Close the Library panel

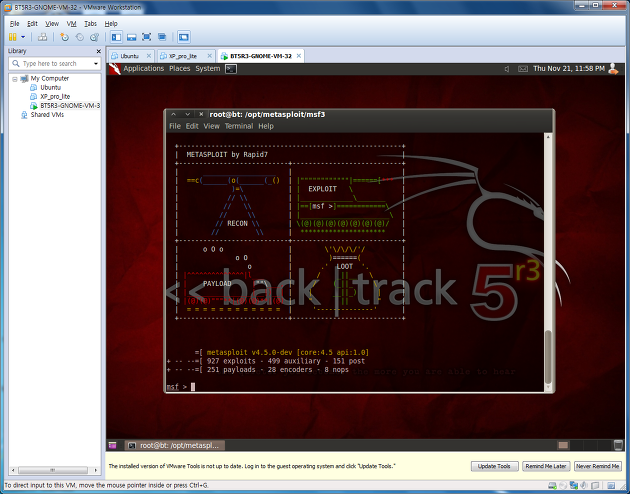98,51
